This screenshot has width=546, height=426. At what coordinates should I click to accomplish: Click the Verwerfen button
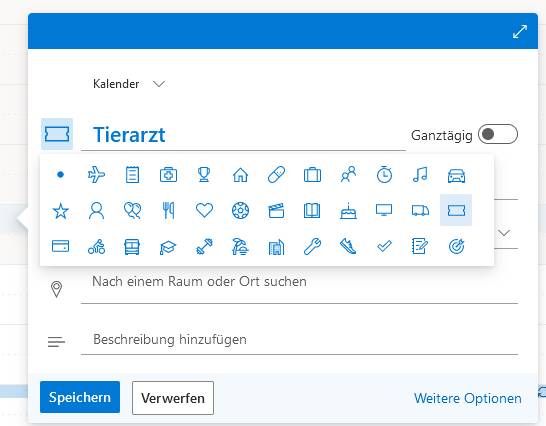click(x=173, y=398)
